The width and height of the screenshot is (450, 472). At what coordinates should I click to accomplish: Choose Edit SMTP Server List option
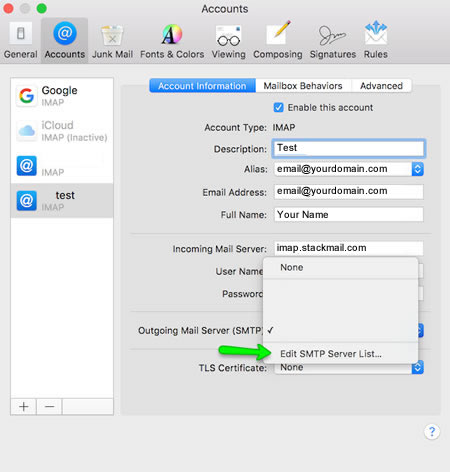[x=340, y=354]
